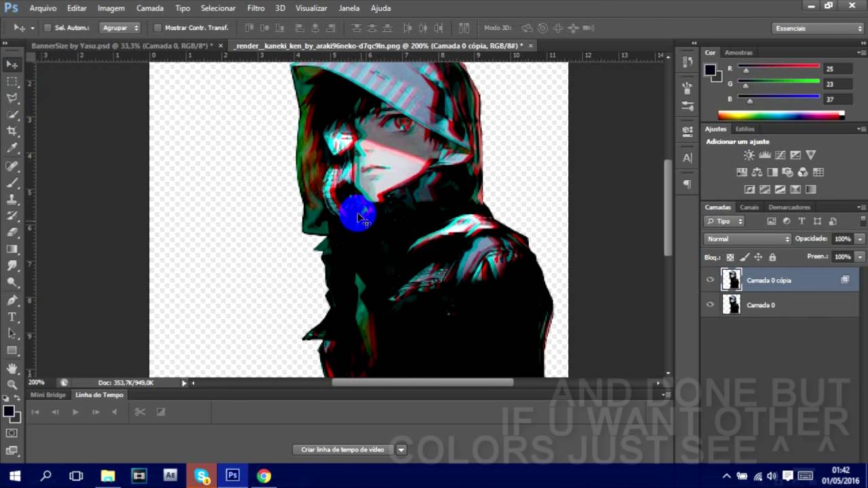Select the Move tool in toolbox
This screenshot has width=868, height=488.
tap(12, 64)
